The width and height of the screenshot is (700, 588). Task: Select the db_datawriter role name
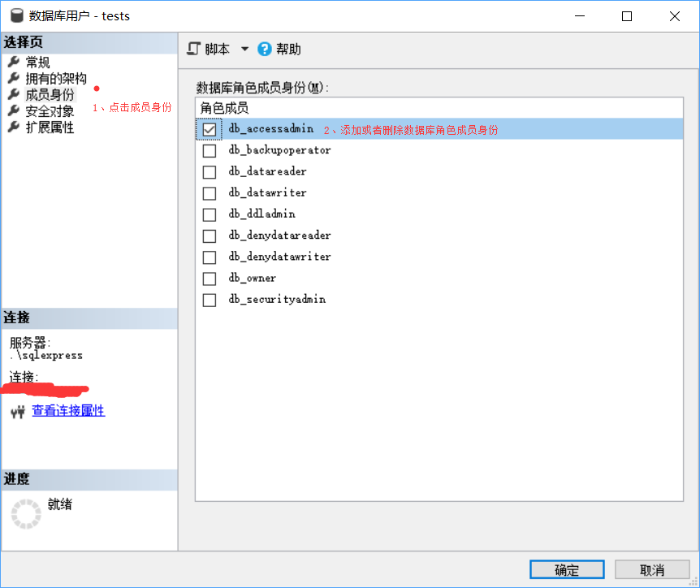coord(267,192)
